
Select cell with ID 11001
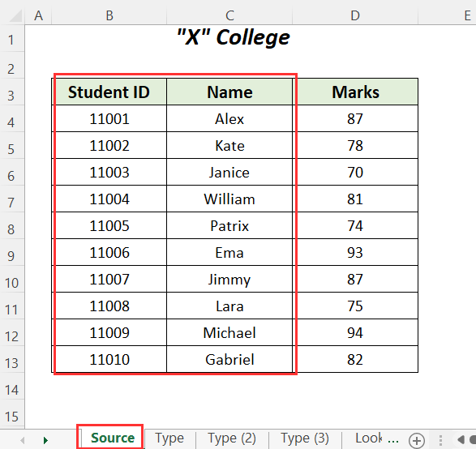[109, 118]
